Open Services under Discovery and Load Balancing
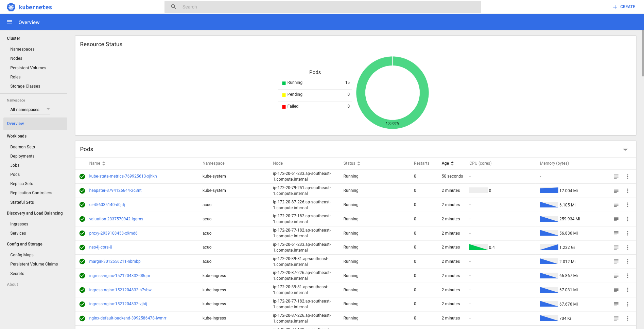The height and width of the screenshot is (329, 644). [x=18, y=233]
